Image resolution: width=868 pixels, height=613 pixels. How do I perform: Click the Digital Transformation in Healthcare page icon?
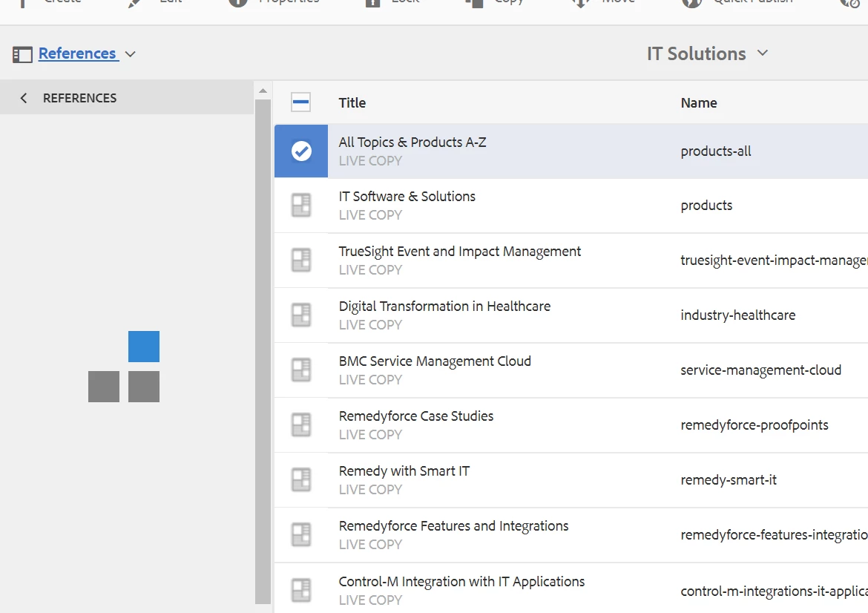300,315
